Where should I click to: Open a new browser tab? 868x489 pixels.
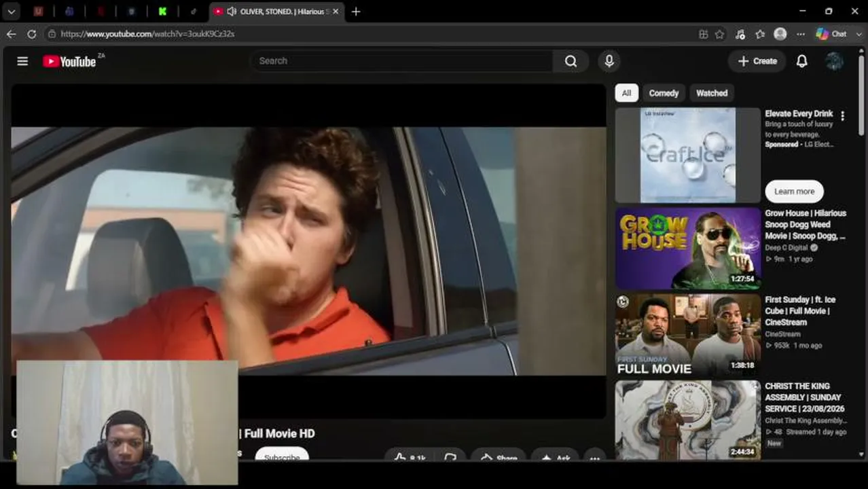pos(356,12)
